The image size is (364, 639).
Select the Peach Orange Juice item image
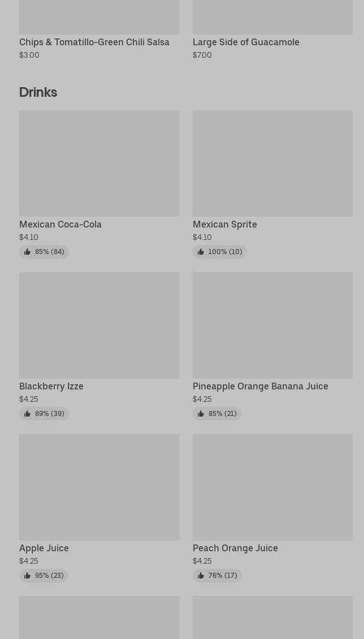click(x=272, y=487)
